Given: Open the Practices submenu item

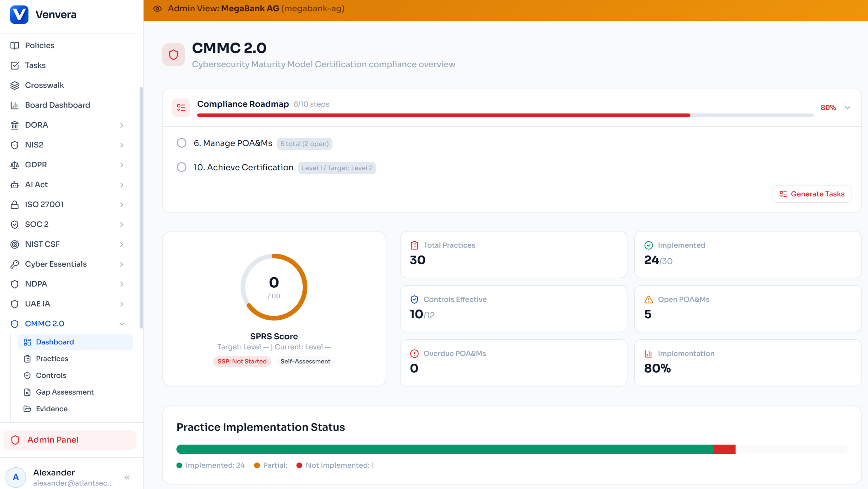Looking at the screenshot, I should [52, 359].
